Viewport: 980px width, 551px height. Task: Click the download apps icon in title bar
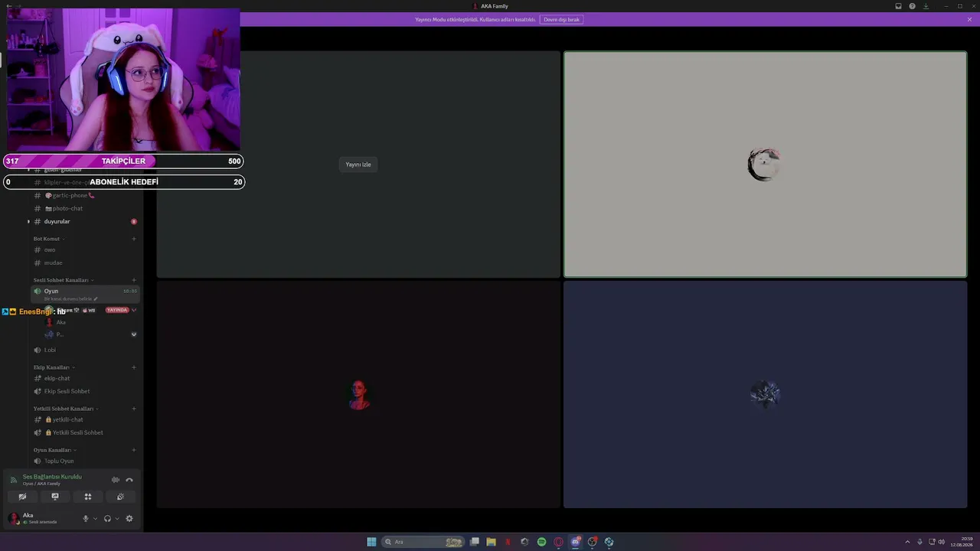(x=926, y=6)
